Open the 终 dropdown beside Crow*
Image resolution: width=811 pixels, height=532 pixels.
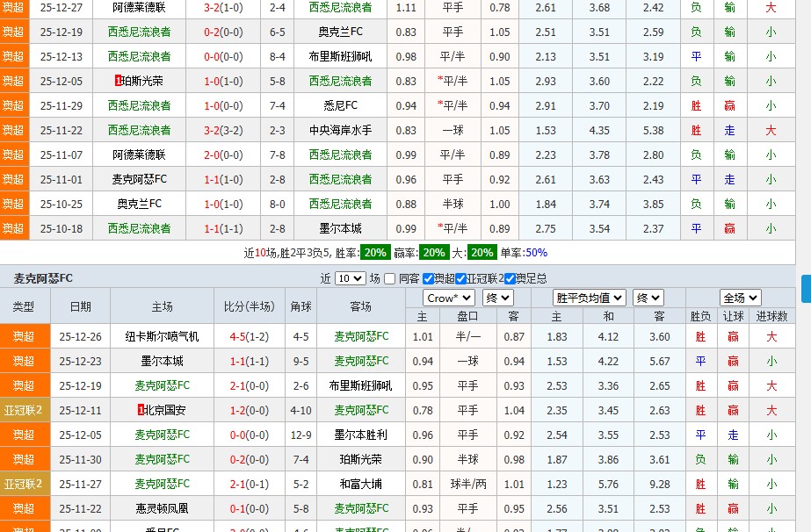(497, 298)
